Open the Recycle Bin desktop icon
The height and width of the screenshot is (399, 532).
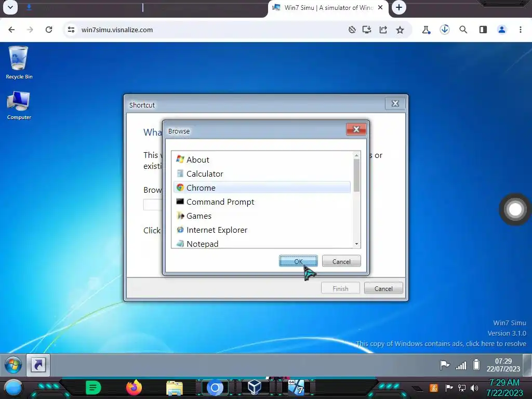tap(19, 63)
